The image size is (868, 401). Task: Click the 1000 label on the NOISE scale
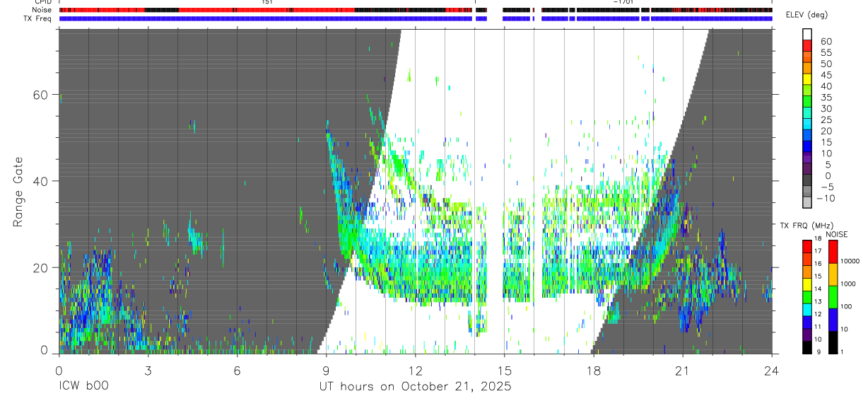tap(848, 284)
